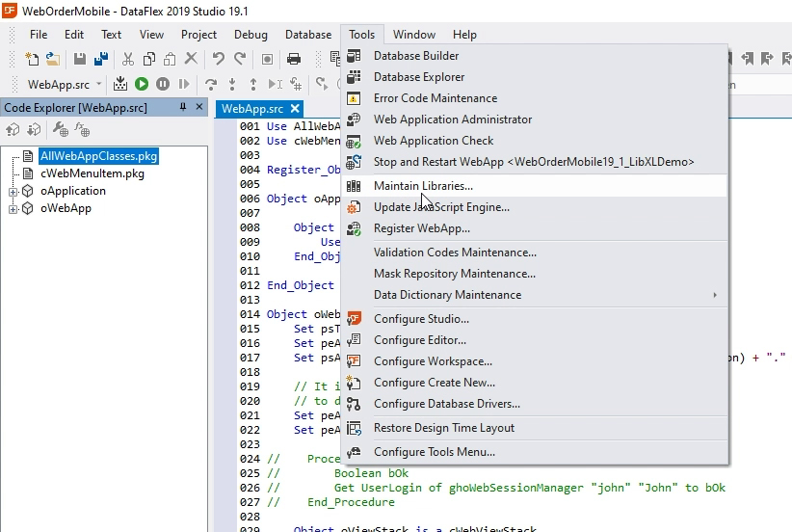792x532 pixels.
Task: Select cWebMenuItem.pkg in Code Explorer
Action: click(92, 174)
